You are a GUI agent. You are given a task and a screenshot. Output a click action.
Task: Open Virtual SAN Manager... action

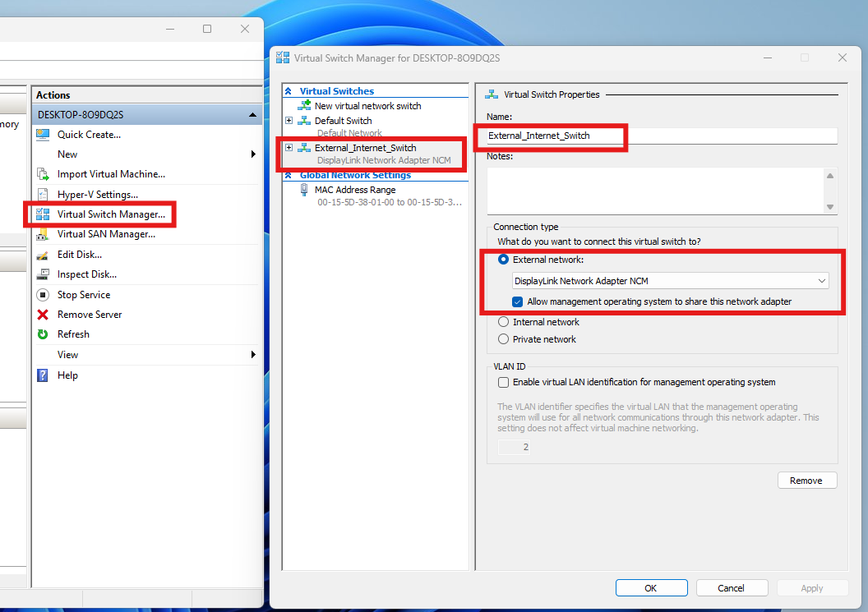(x=106, y=235)
